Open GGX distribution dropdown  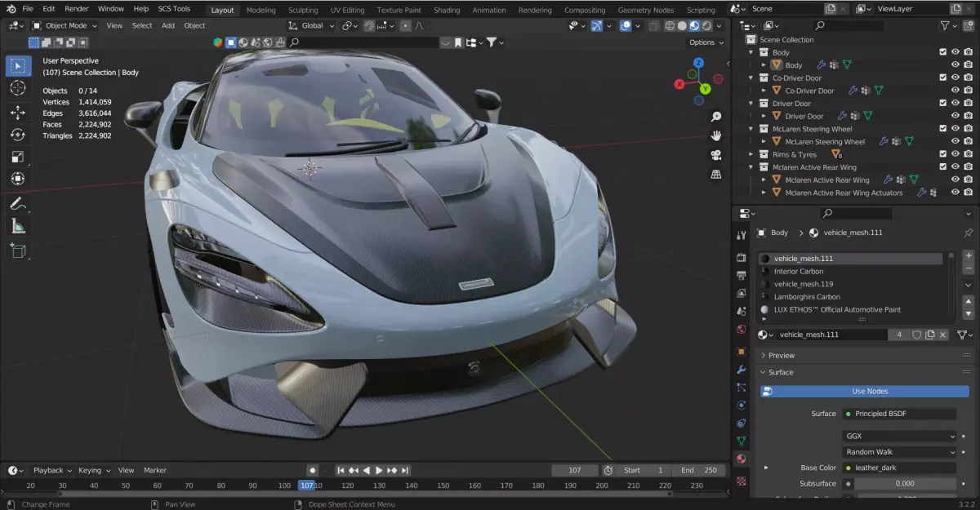(899, 436)
